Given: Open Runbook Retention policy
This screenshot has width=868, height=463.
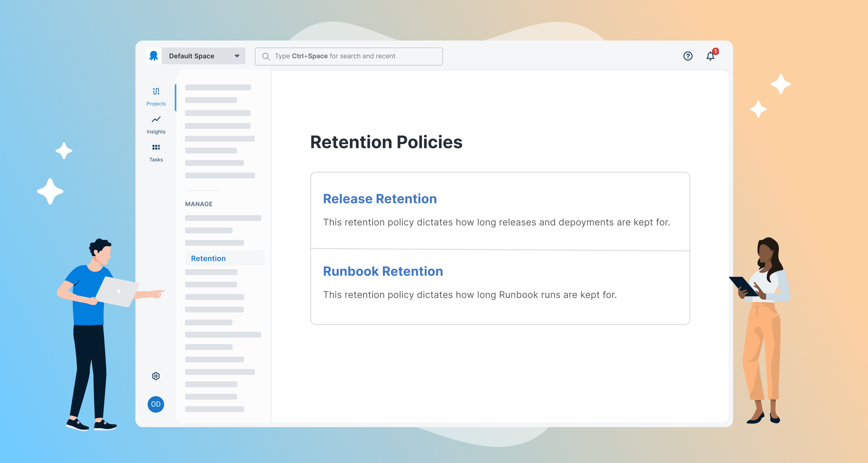Looking at the screenshot, I should [383, 271].
